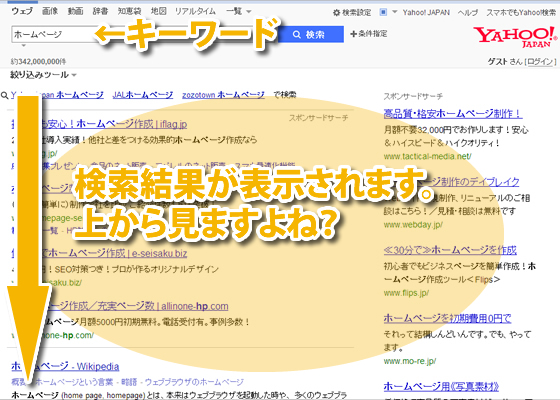Open the 地図 search tab

pos(159,11)
